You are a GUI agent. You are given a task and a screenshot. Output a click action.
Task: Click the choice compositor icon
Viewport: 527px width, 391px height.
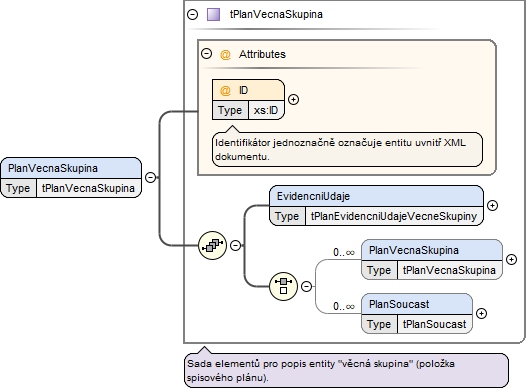coord(283,286)
